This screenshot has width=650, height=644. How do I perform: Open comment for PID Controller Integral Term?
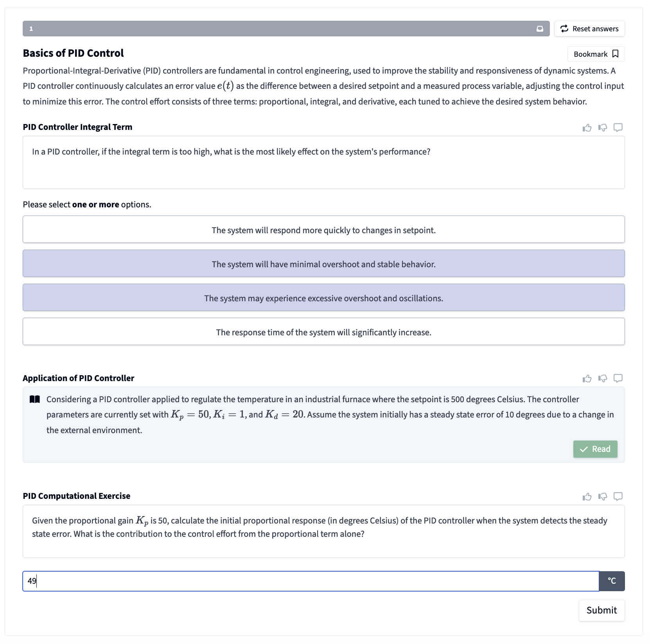coord(618,128)
